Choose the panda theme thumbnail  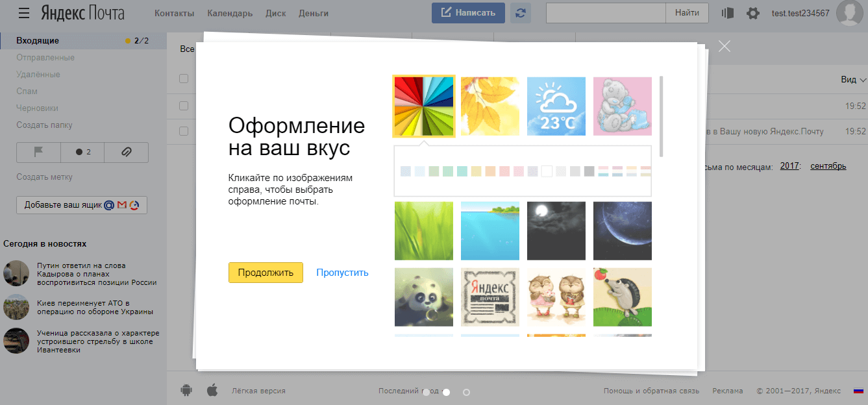(424, 297)
